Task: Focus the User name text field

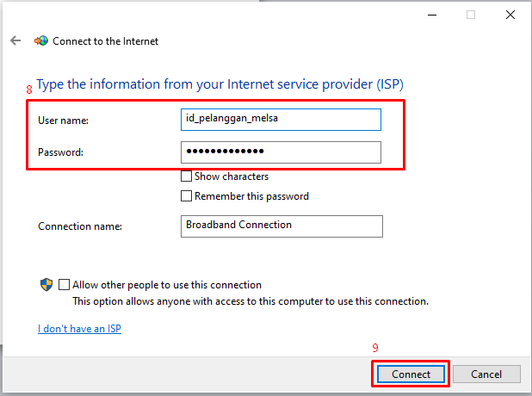Action: (x=281, y=120)
